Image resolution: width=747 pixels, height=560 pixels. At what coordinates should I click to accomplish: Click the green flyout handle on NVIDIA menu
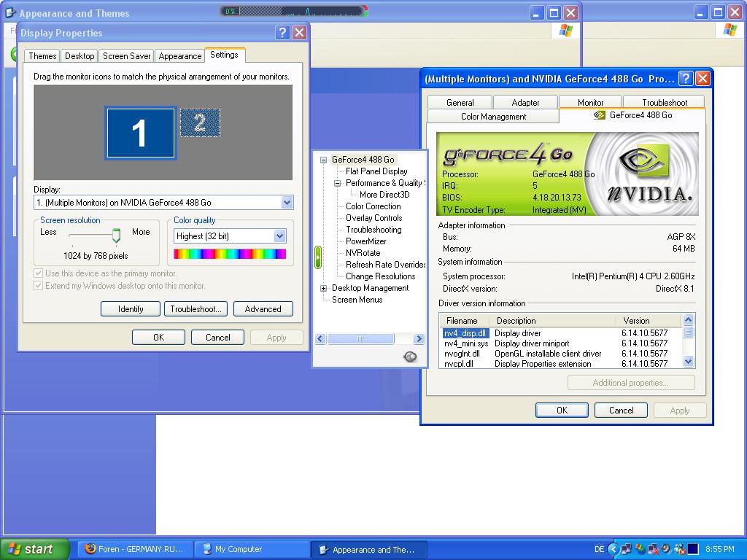point(318,257)
